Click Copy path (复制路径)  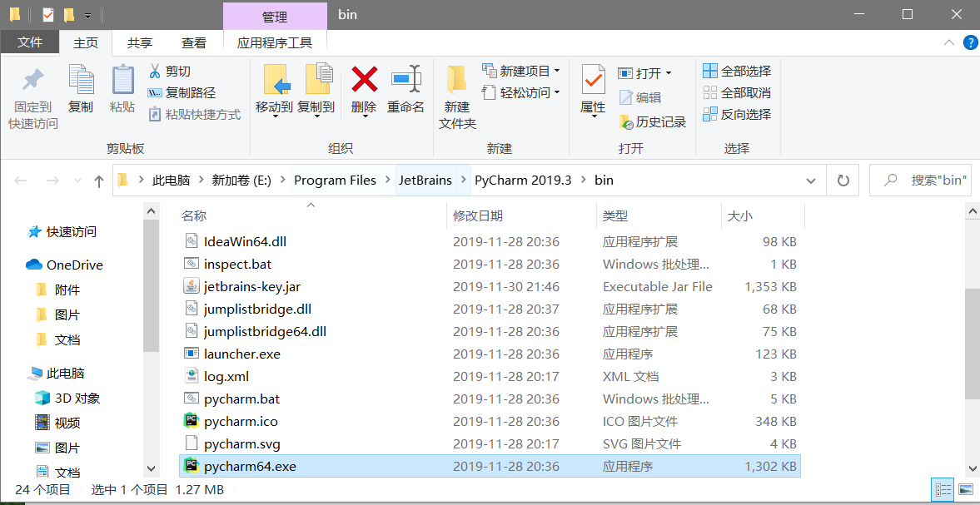(x=182, y=93)
